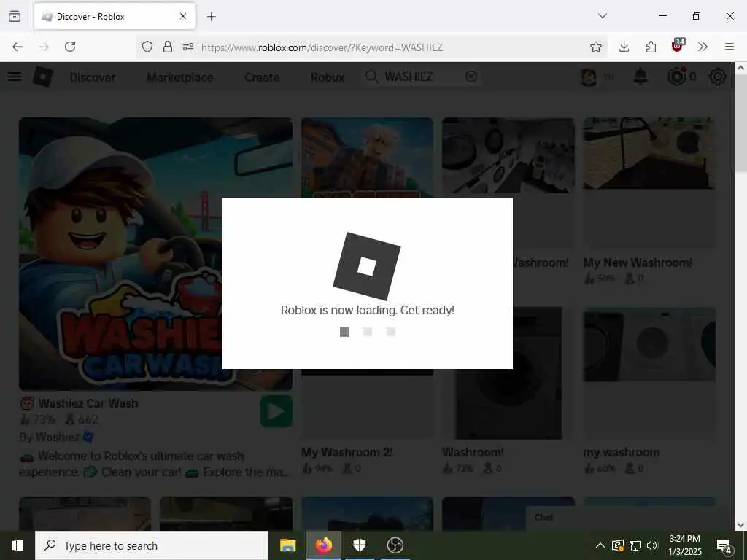The image size is (747, 560).
Task: Open Windows action center notifications
Action: [x=724, y=546]
